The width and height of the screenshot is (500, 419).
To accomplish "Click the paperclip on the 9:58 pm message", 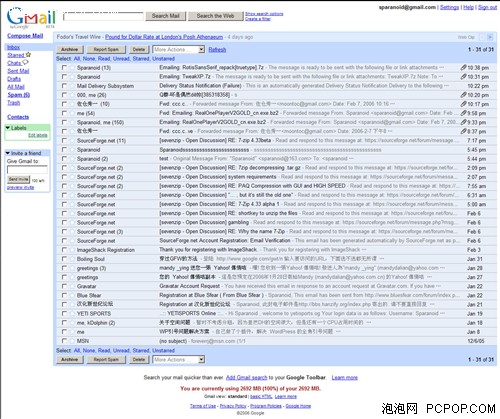I will click(x=463, y=113).
